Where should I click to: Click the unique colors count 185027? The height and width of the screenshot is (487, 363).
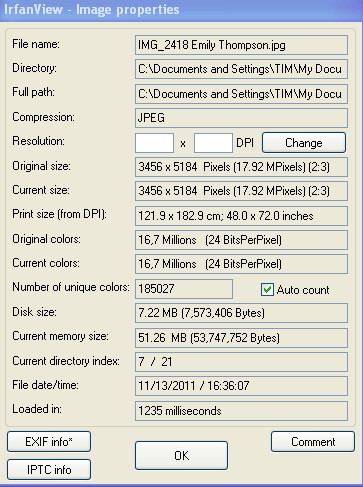click(184, 289)
